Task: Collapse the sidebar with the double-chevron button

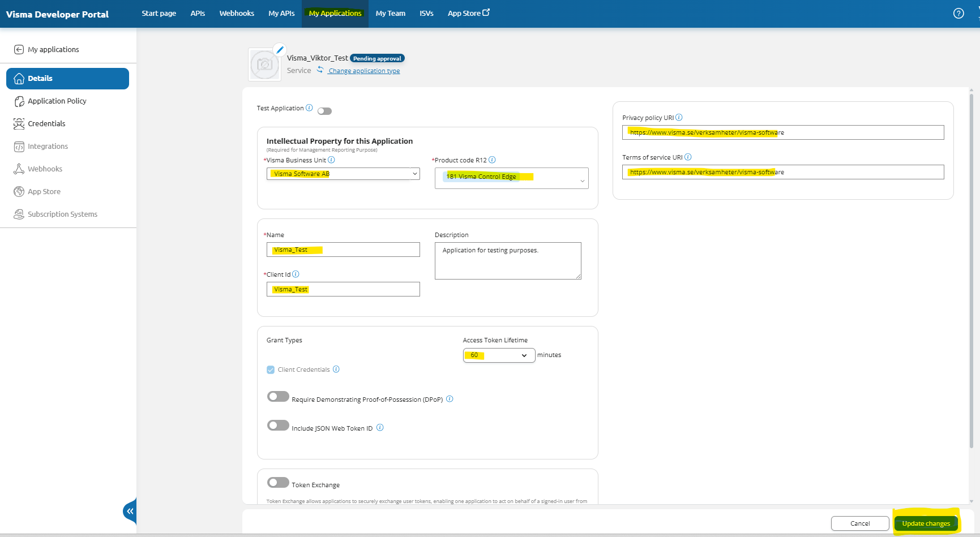Action: tap(130, 511)
